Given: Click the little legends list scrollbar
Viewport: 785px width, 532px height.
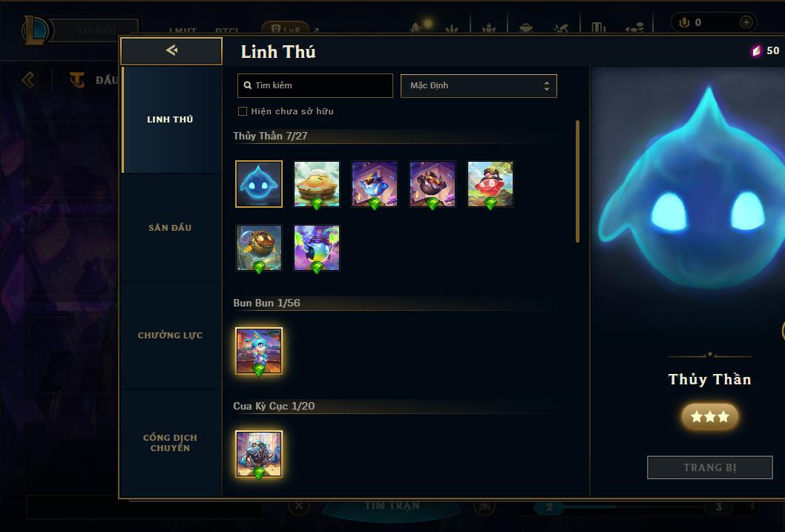Looking at the screenshot, I should pyautogui.click(x=577, y=181).
